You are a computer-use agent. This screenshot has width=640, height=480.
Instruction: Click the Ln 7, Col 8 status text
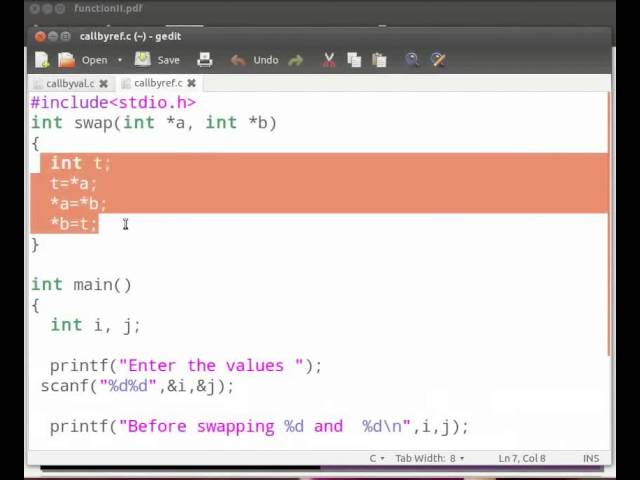pos(522,458)
